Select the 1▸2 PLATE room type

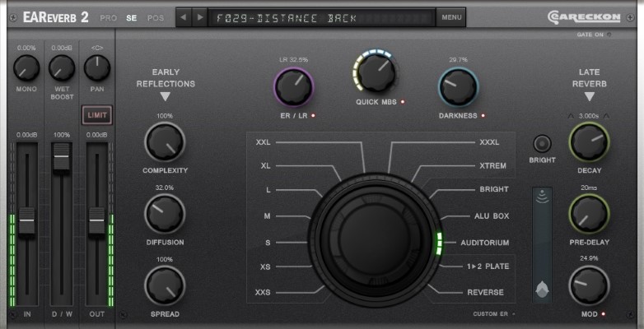(488, 266)
